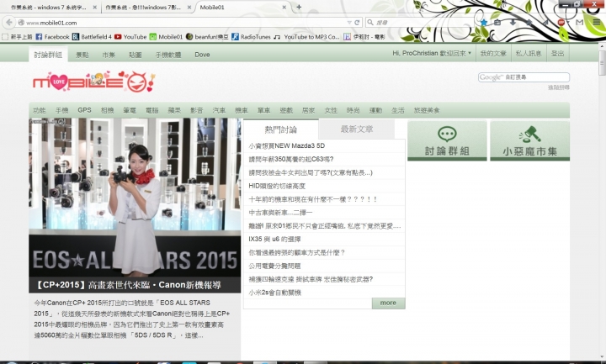Click the 登出 logout link

557,53
